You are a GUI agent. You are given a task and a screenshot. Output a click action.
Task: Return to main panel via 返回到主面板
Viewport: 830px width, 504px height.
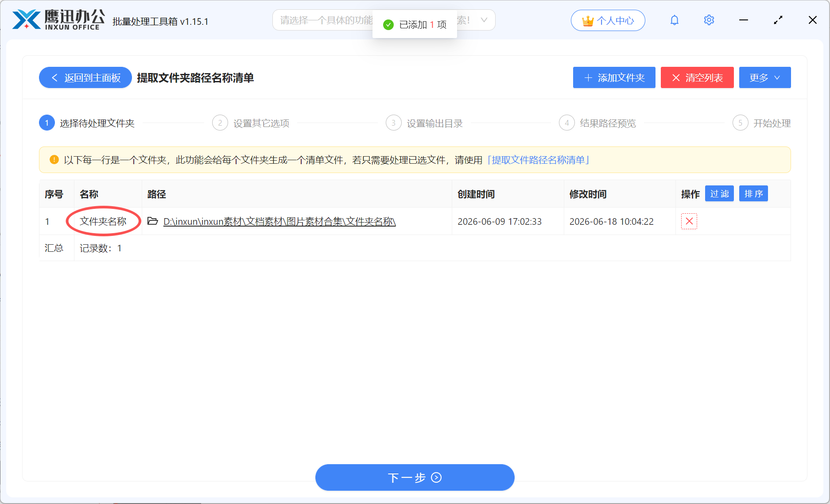click(85, 78)
